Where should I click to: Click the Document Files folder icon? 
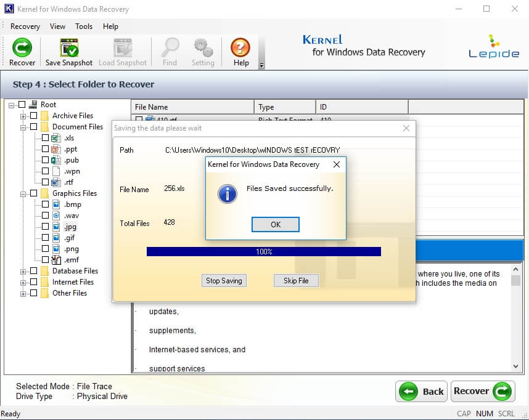point(44,127)
